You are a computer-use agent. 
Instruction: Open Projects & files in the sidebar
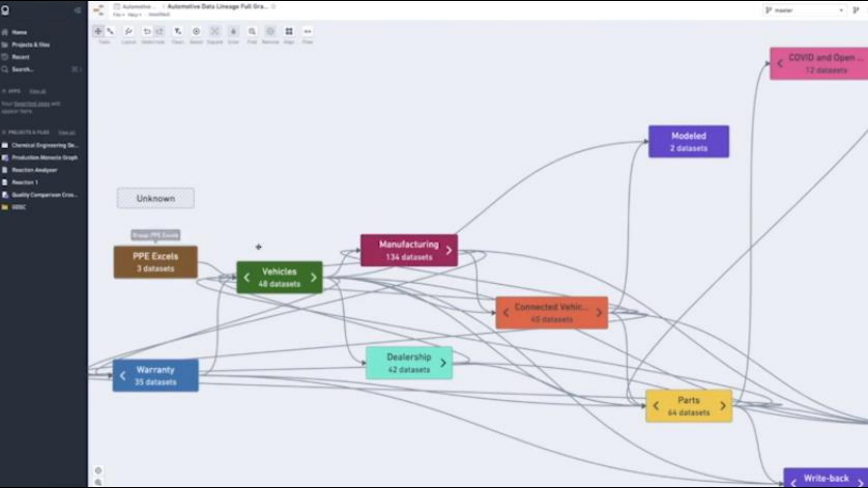coord(31,45)
